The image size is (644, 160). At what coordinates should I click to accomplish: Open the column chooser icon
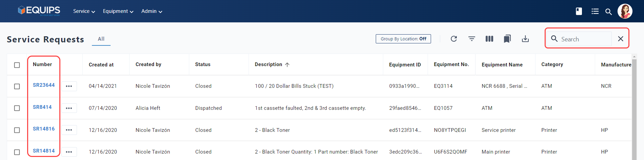489,39
